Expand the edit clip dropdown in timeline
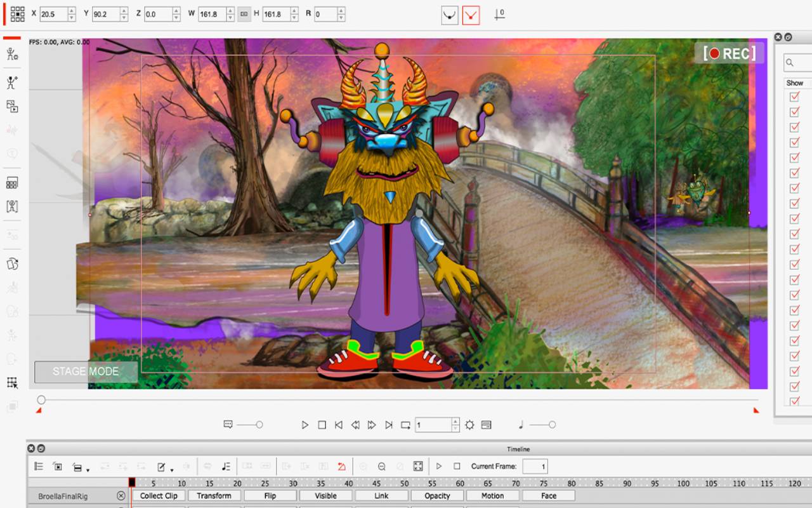This screenshot has width=812, height=508. (171, 470)
